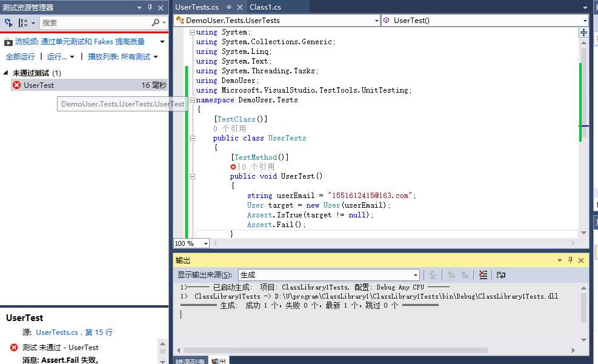598x364 pixels.
Task: Click the failed icon beside 测试 未通过 - UserTest
Action: [x=14, y=347]
